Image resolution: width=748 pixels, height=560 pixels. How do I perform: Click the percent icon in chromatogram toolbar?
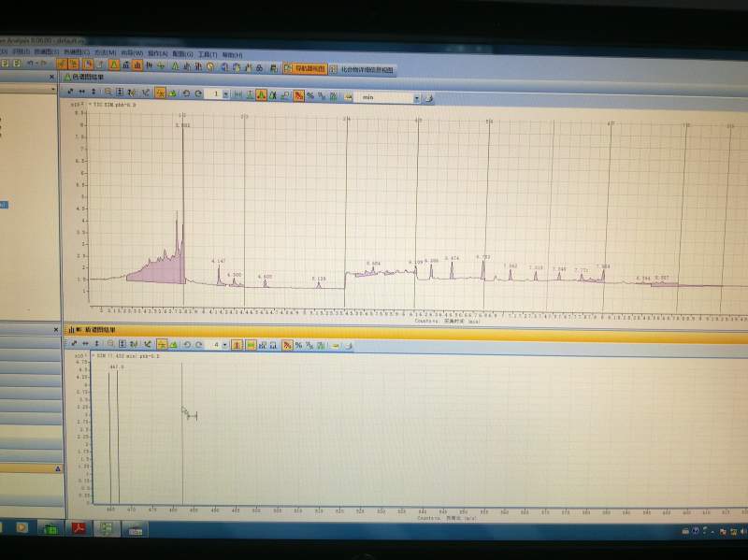[310, 96]
